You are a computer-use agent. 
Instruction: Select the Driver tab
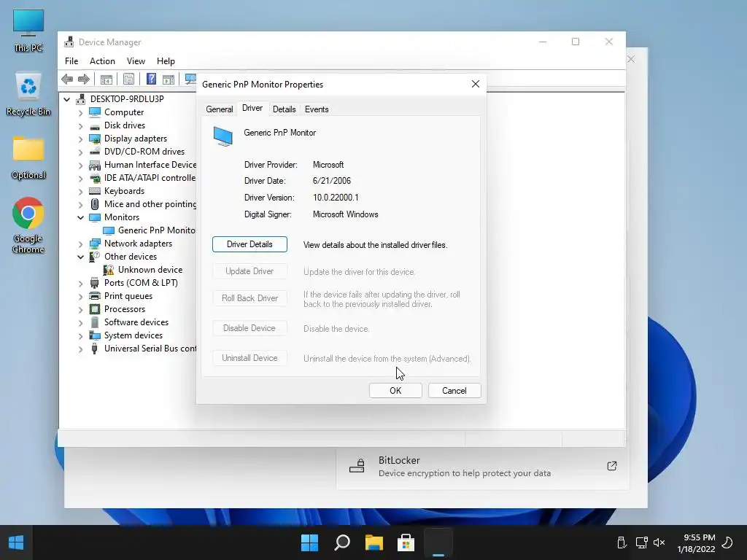[252, 108]
